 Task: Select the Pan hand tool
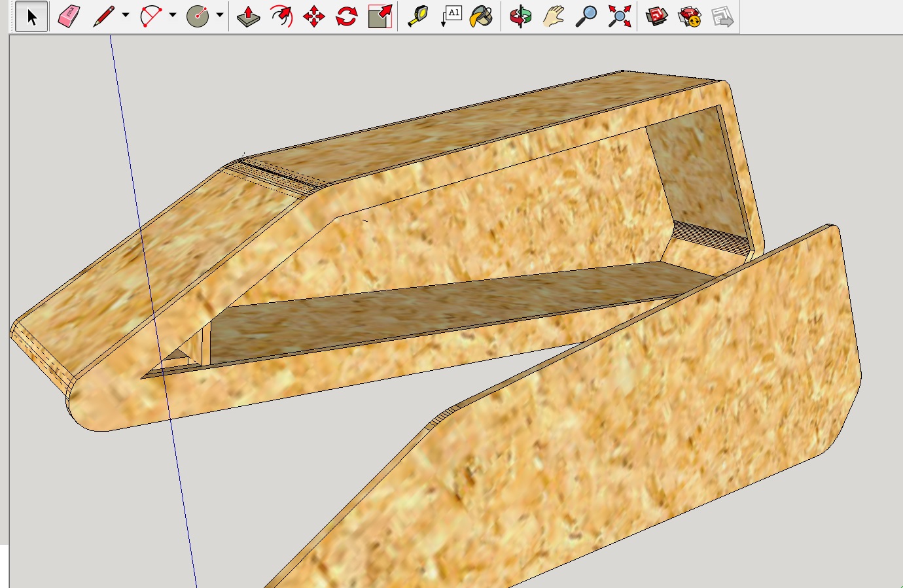[554, 16]
